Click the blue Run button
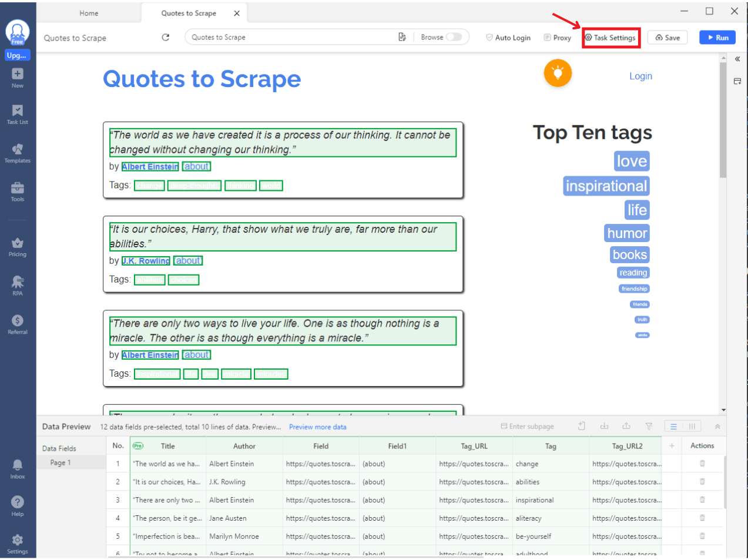The height and width of the screenshot is (560, 748). (717, 38)
